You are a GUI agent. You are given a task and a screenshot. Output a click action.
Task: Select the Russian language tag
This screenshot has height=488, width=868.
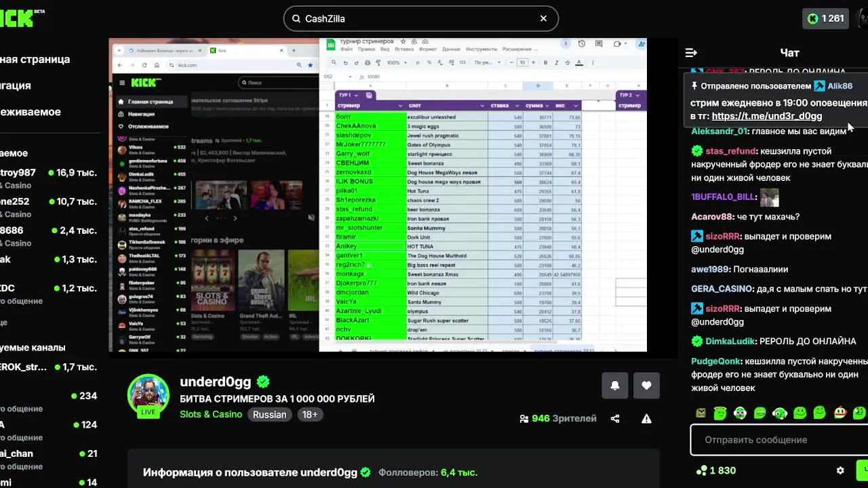[x=270, y=414]
